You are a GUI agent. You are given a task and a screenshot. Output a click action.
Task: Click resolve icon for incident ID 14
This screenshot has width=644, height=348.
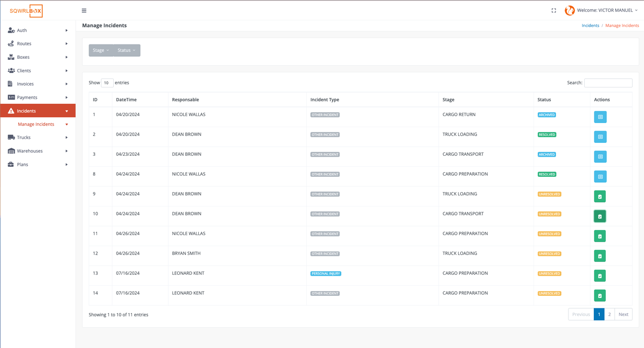pos(600,296)
